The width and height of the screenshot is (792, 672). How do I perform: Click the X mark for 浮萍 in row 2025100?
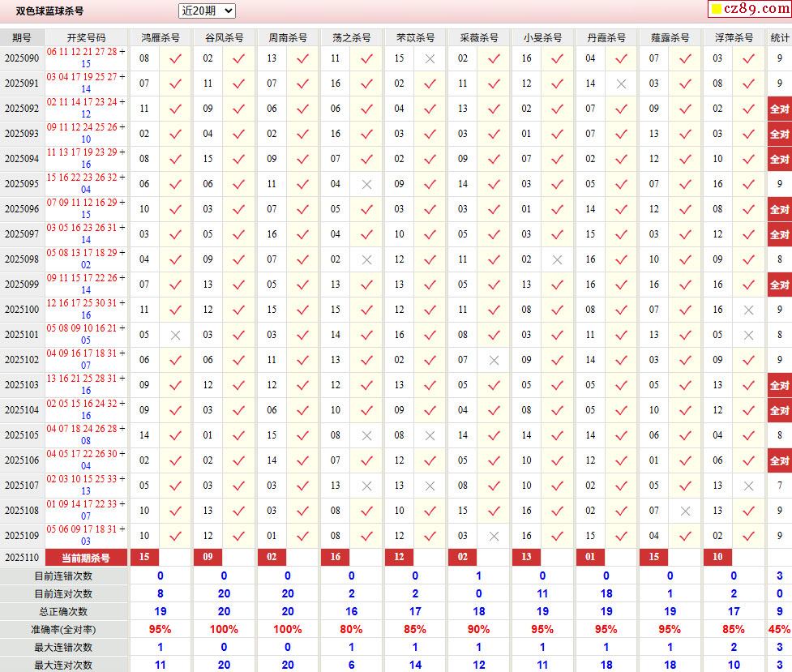pyautogui.click(x=748, y=310)
